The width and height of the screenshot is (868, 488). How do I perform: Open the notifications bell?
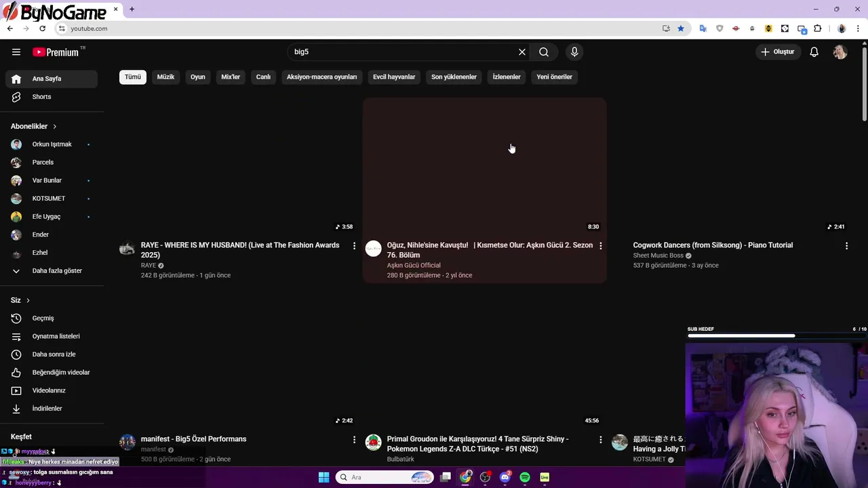click(814, 52)
